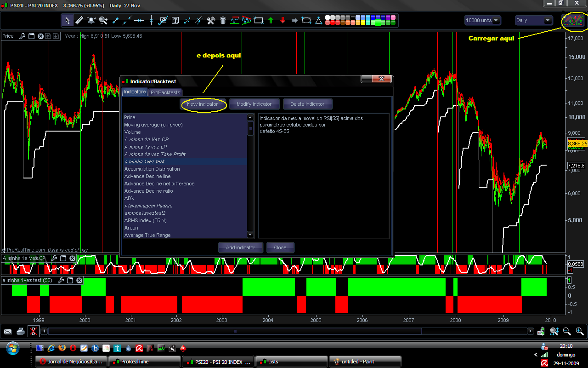Open the 10000 units dropdown
This screenshot has height=368, width=588.
pyautogui.click(x=482, y=20)
